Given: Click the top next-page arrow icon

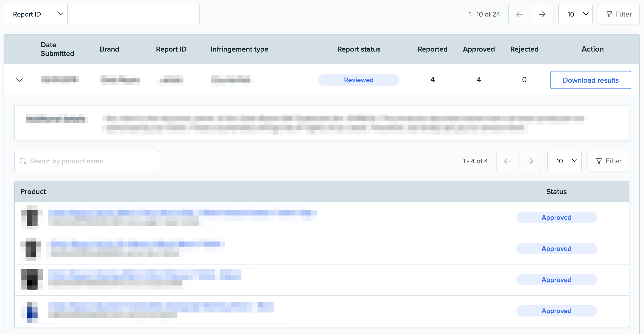Looking at the screenshot, I should point(542,14).
